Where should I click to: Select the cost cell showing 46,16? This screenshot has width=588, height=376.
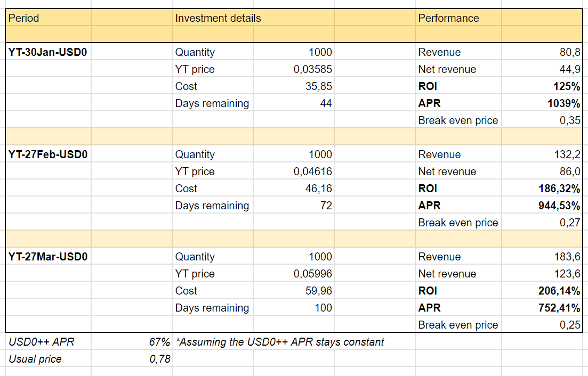[x=318, y=189]
